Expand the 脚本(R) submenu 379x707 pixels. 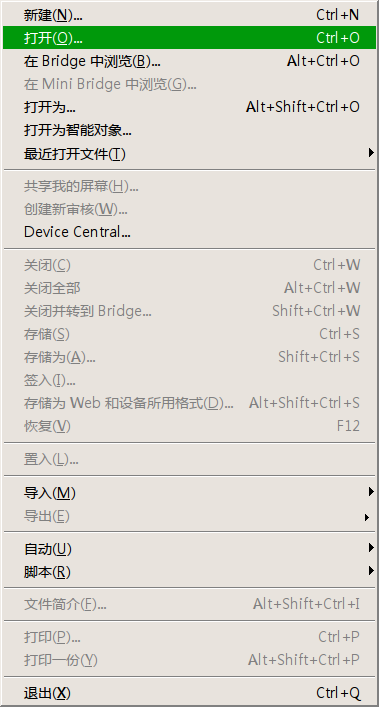tap(189, 572)
